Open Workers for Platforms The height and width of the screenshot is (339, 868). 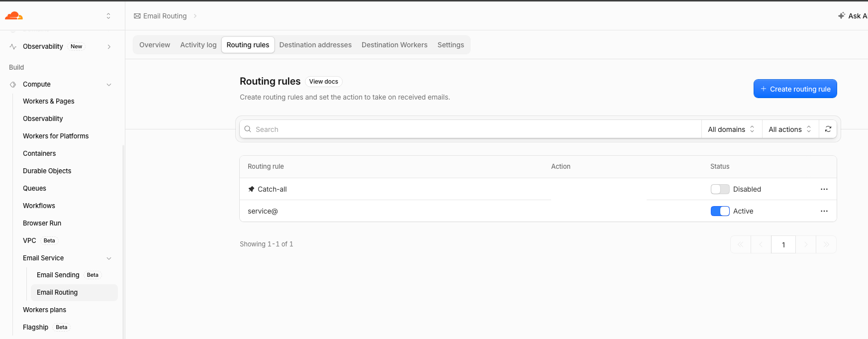click(x=56, y=136)
